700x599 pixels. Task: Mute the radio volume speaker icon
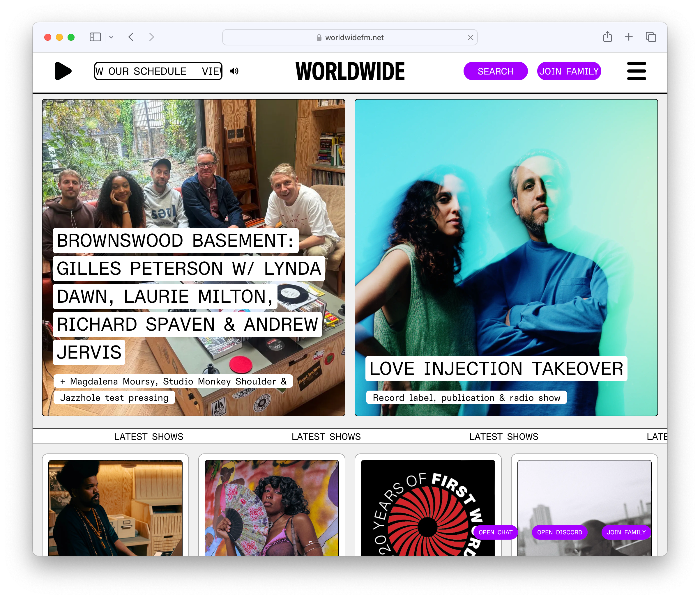[x=234, y=71]
